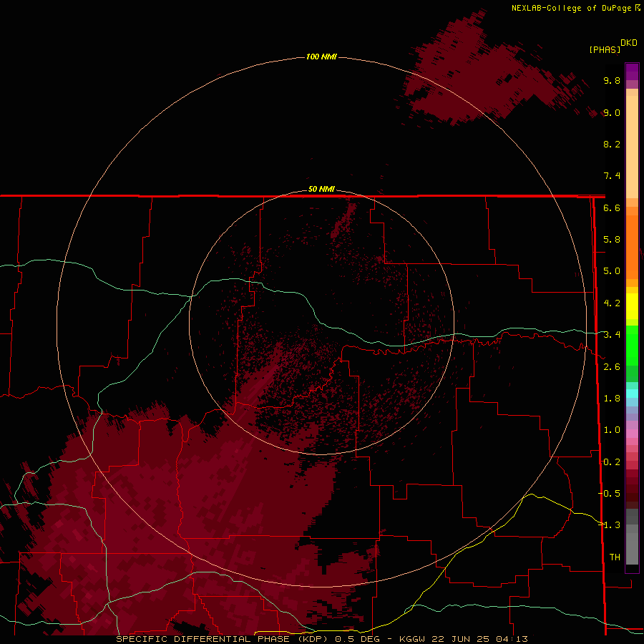Click the DKD label above the color bar
The image size is (644, 644).
point(629,43)
